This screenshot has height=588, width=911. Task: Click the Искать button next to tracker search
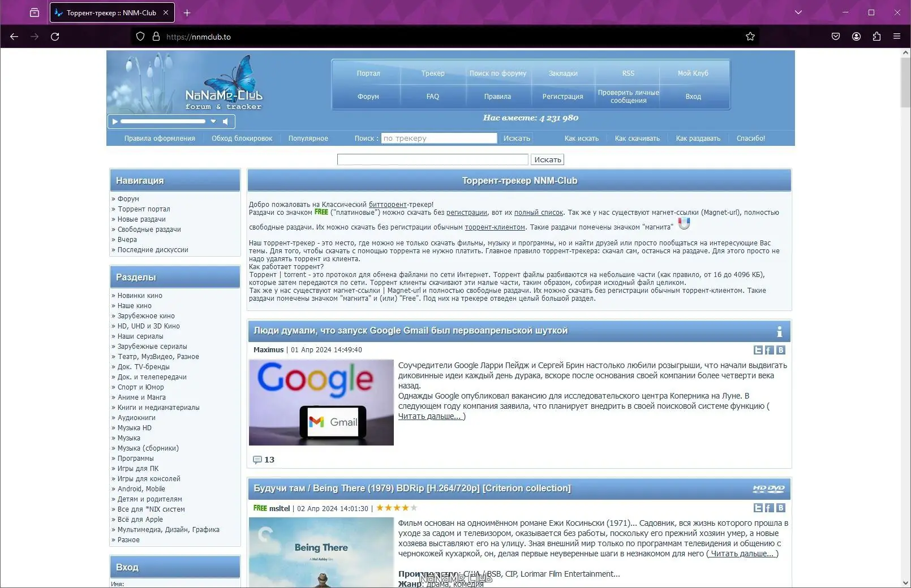coord(517,139)
